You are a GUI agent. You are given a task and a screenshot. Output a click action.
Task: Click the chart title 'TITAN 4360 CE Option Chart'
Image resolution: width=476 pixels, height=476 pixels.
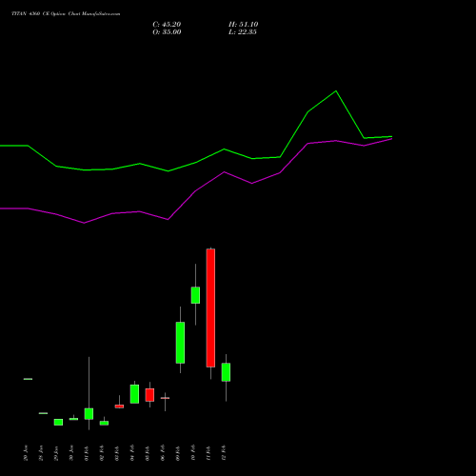[46, 14]
